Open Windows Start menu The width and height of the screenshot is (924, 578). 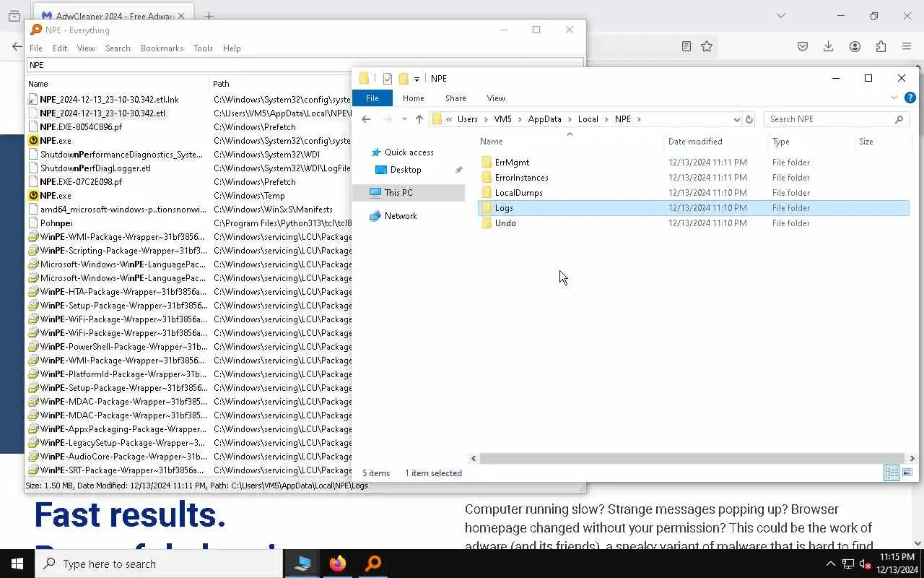click(x=17, y=564)
